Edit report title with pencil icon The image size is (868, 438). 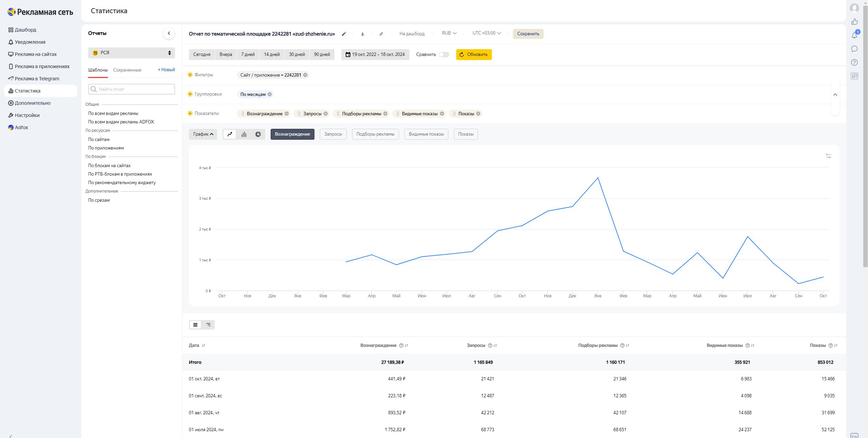click(344, 34)
